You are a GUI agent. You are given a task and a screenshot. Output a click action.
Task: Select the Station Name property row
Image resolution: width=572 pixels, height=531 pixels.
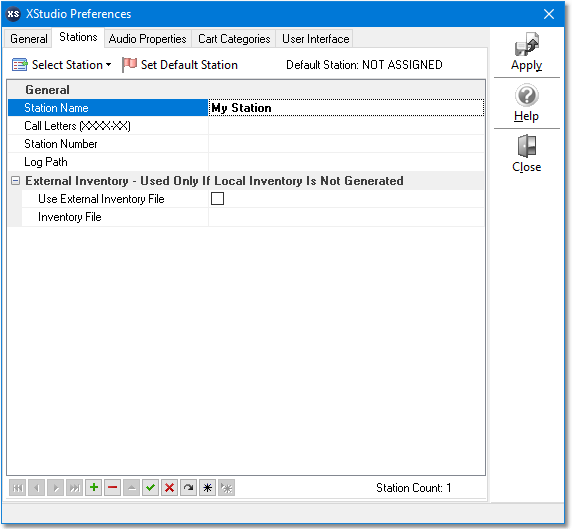[108, 108]
